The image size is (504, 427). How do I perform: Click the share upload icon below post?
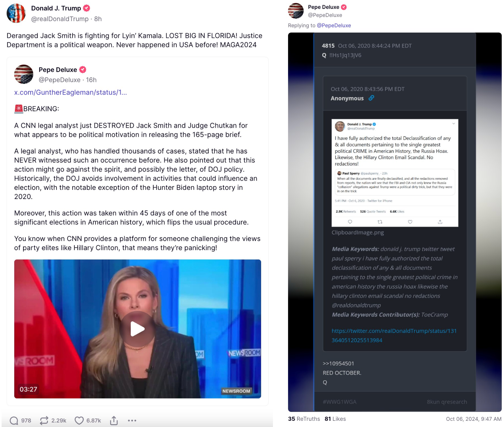114,420
